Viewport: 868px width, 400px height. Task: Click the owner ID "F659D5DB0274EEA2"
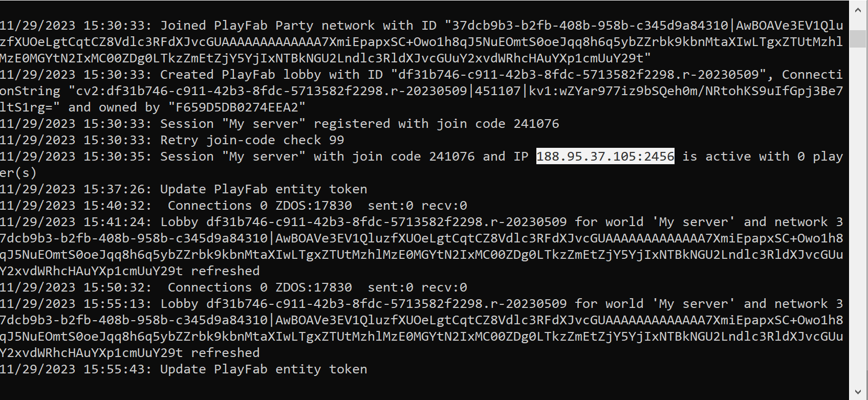click(x=236, y=107)
